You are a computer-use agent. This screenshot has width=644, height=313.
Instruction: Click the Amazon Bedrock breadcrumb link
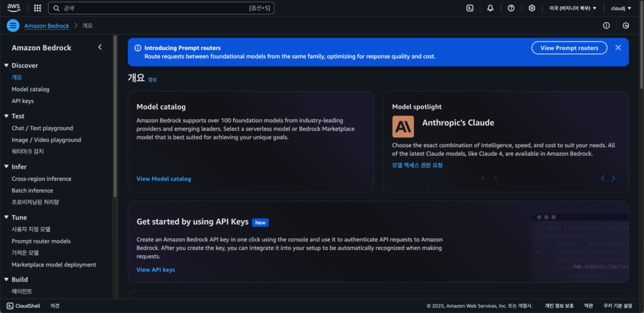click(x=47, y=25)
